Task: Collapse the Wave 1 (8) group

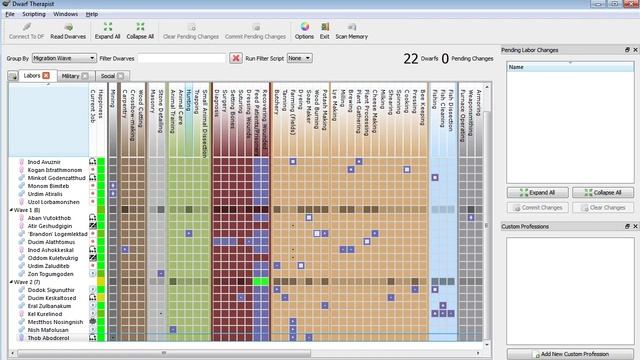Action: (x=11, y=210)
